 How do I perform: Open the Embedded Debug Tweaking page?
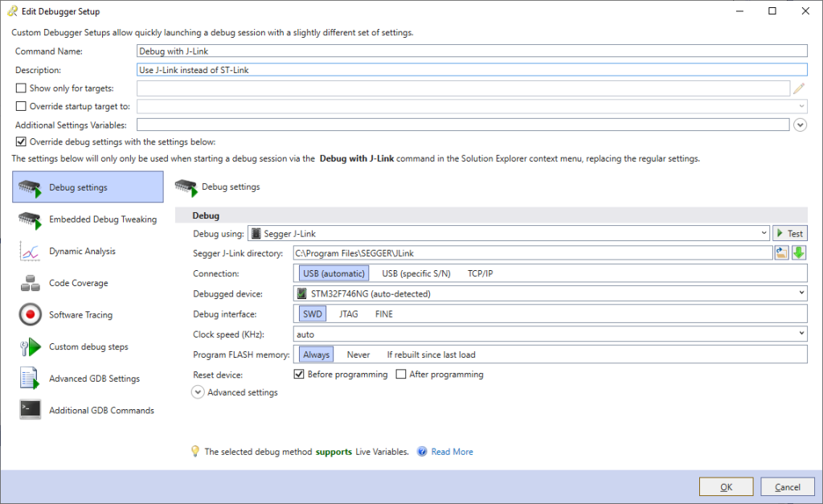(x=88, y=219)
